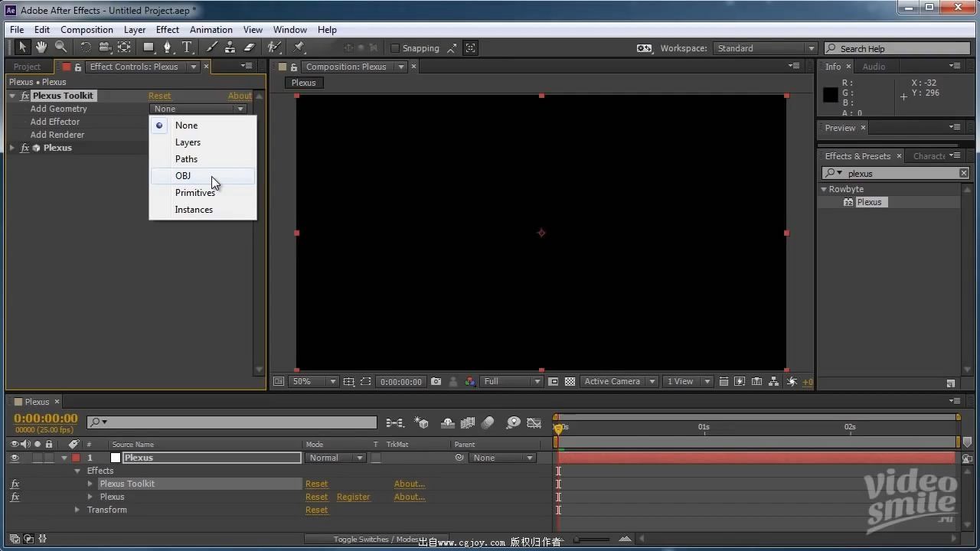This screenshot has width=980, height=551.
Task: Hide the Plexus layer with eye icon
Action: (15, 458)
